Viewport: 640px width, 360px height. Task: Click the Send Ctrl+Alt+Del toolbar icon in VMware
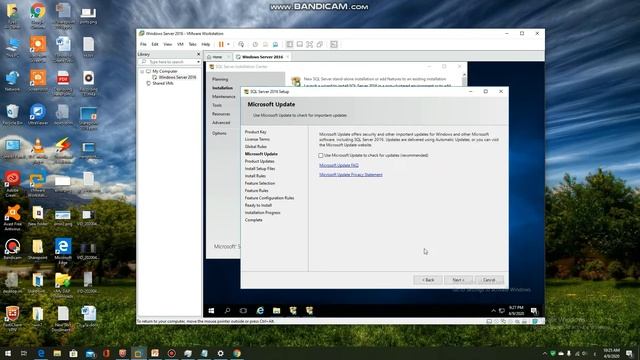pyautogui.click(x=241, y=44)
